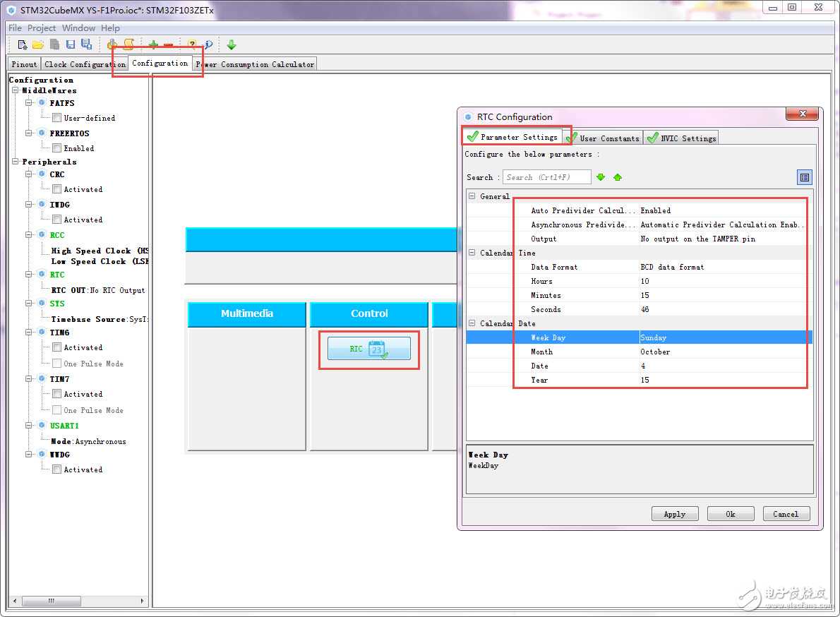Click search previous green up arrow
840x617 pixels.
coord(618,177)
